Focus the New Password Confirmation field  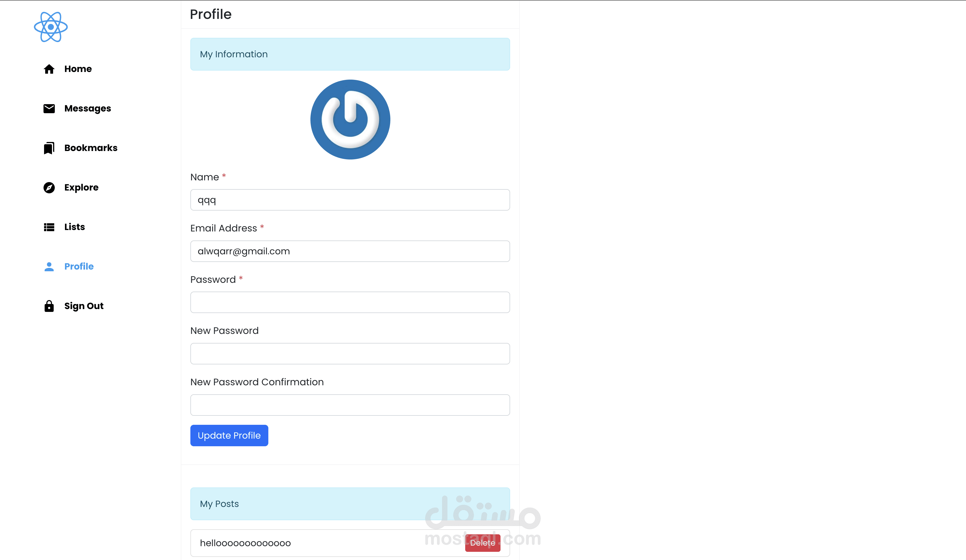pyautogui.click(x=350, y=405)
